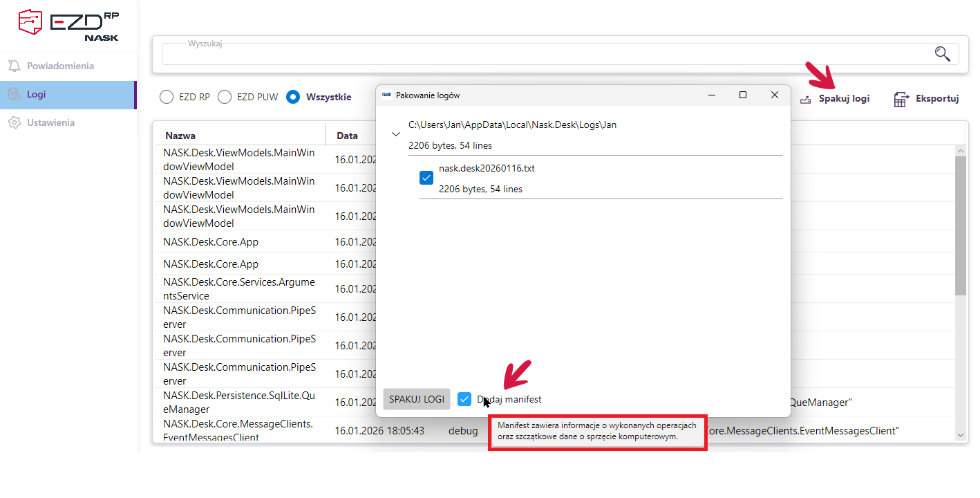
Task: Toggle the Dodaj manifest checkbox
Action: [x=464, y=399]
